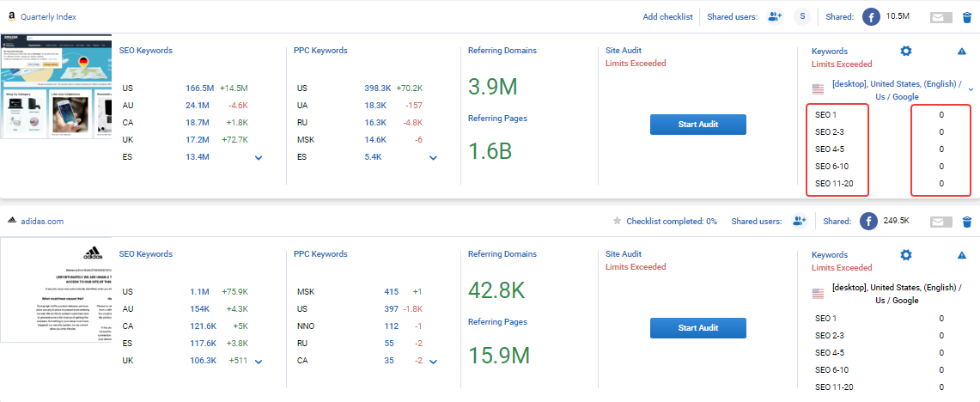Click the 3.9M referring domains value
This screenshot has height=402, width=980.
(492, 87)
